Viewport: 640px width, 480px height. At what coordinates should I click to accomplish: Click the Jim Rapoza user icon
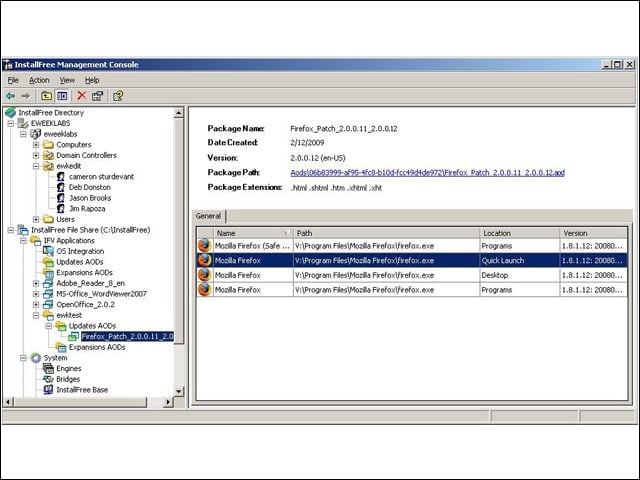tap(61, 208)
